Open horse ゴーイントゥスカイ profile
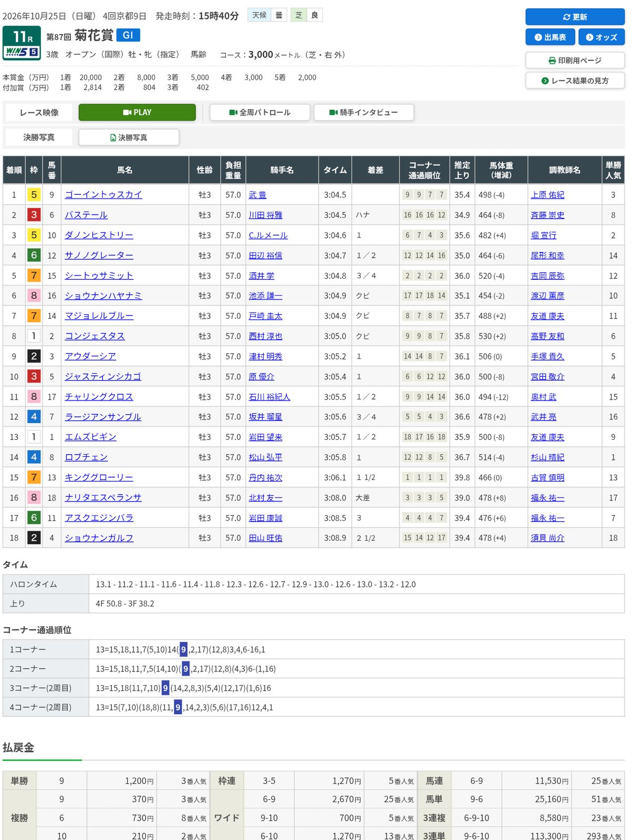Viewport: 633px width, 840px height. [x=103, y=195]
